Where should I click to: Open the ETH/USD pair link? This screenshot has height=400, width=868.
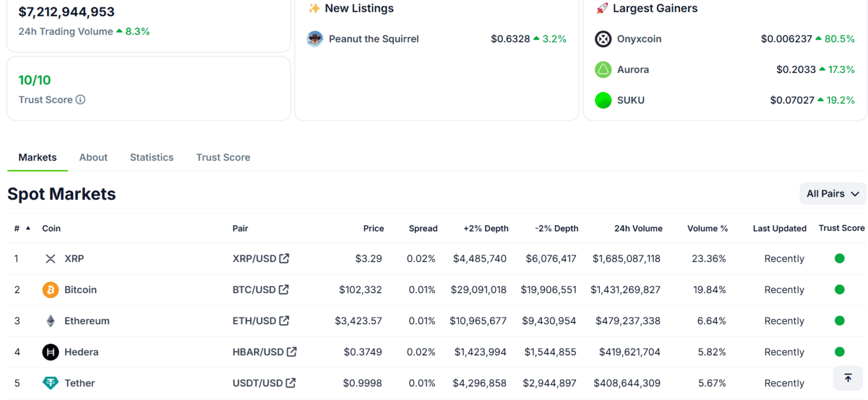click(254, 321)
